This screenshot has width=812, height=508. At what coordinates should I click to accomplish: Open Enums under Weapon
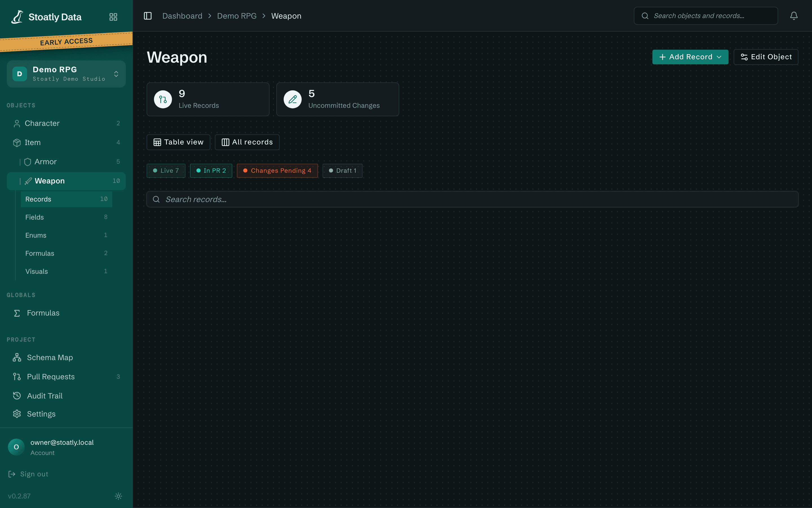(67, 235)
